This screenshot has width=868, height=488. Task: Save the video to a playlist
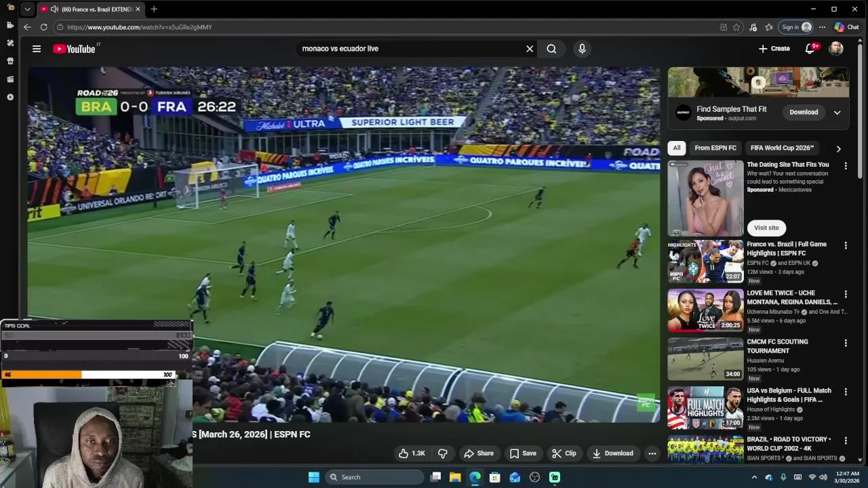click(523, 453)
